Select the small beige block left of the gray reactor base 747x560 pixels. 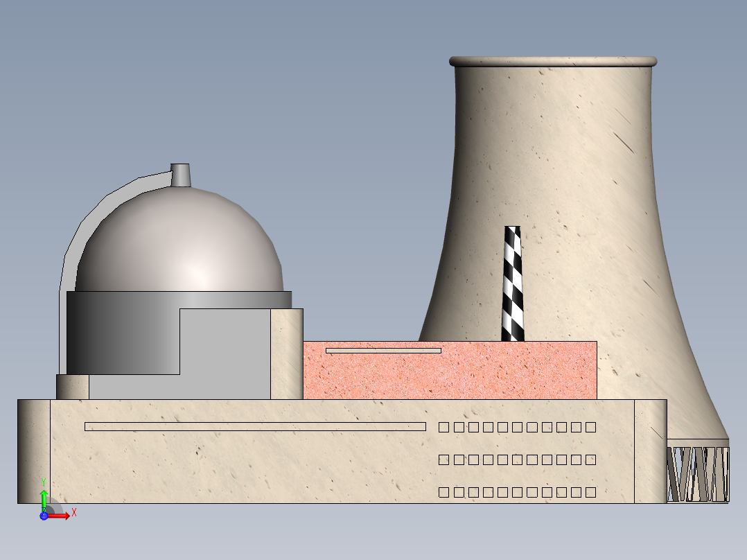tap(72, 387)
